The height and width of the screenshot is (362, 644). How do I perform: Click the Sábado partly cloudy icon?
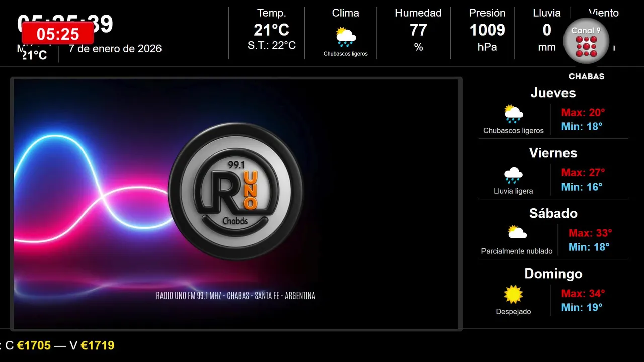point(517,232)
